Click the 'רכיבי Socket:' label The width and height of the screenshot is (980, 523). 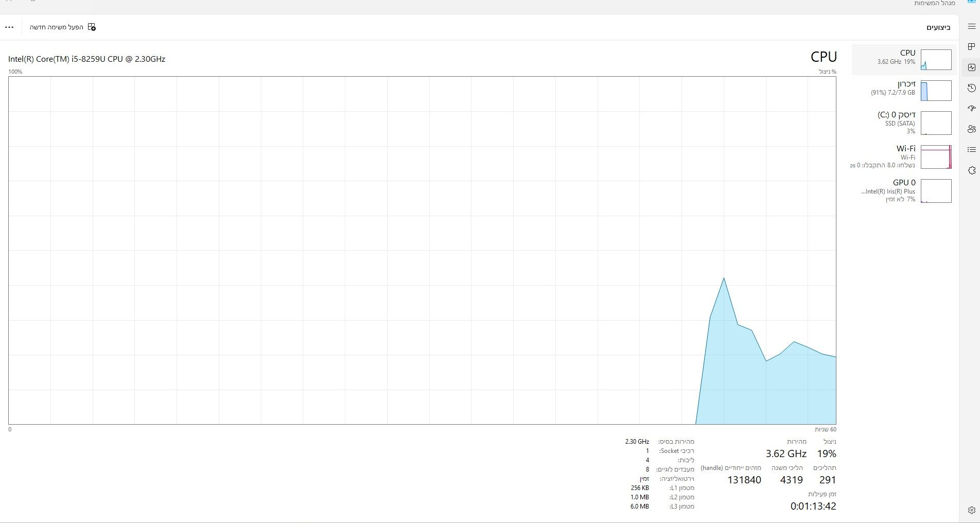tap(677, 451)
